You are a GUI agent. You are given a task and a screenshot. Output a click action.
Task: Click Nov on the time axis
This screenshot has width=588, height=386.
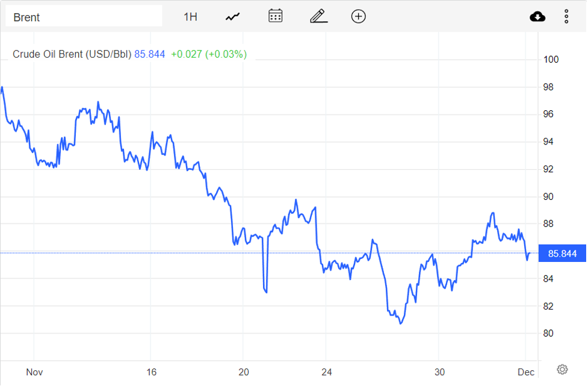click(x=35, y=372)
